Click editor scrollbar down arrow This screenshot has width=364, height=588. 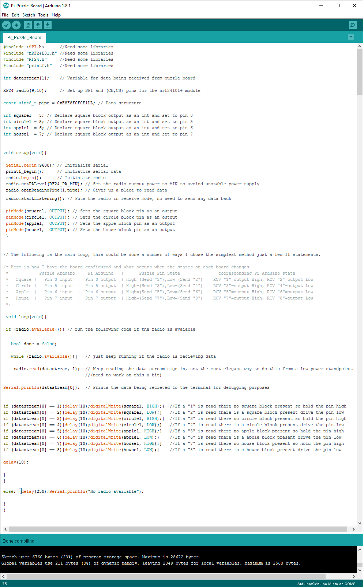360,523
